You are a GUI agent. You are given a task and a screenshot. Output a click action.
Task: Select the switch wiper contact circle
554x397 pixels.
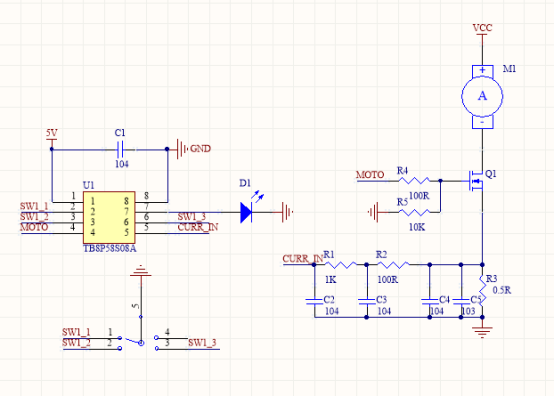click(x=141, y=343)
